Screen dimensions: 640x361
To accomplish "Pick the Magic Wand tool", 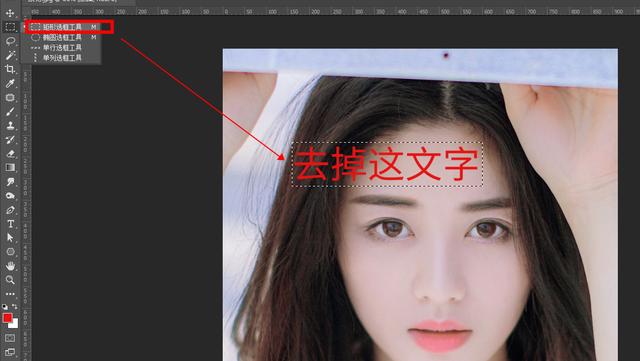I will point(10,55).
